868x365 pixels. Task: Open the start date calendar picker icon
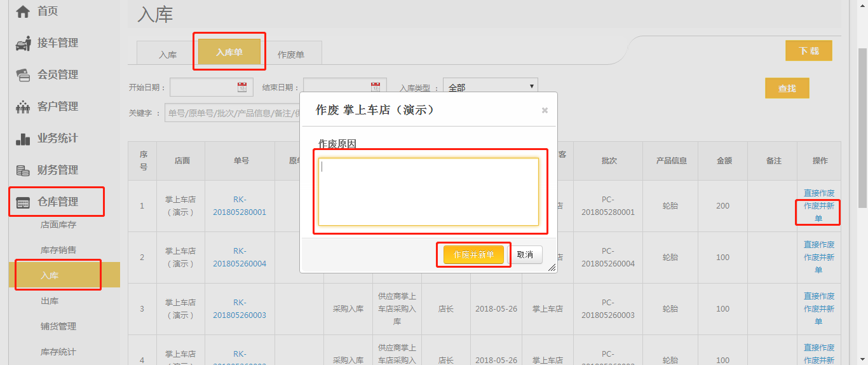[242, 88]
